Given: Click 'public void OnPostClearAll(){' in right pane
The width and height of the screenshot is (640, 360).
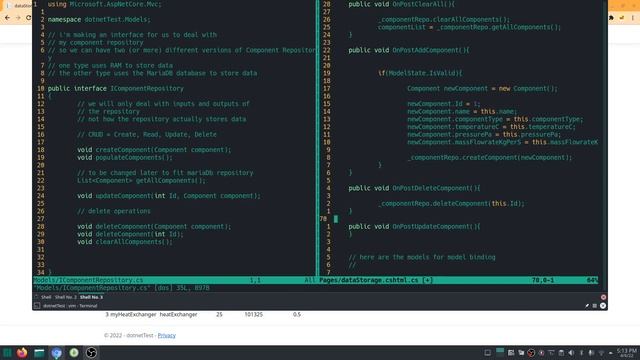Looking at the screenshot, I should click(x=401, y=4).
